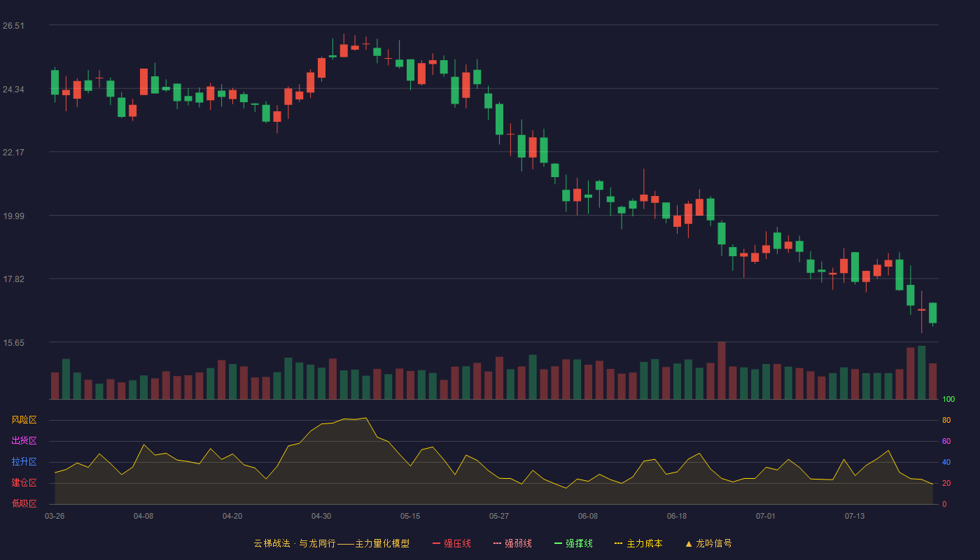Disable the 龙吟信号 series label
Screen dimensions: 980x560
pyautogui.click(x=713, y=543)
